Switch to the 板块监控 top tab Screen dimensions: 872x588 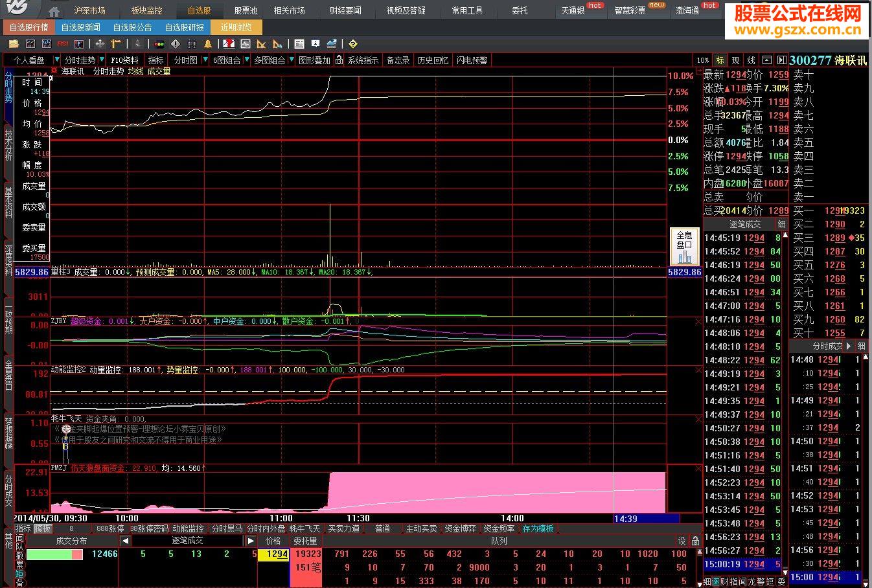[146, 11]
